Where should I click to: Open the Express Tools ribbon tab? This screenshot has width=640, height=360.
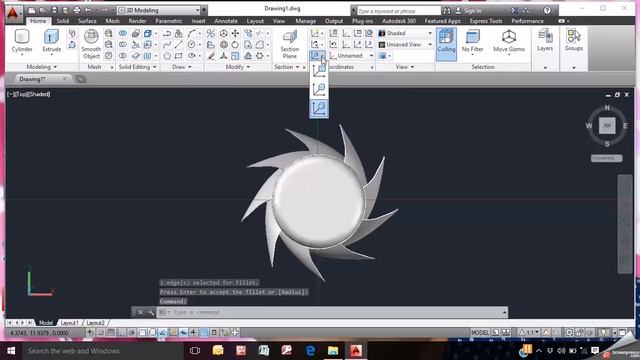486,21
